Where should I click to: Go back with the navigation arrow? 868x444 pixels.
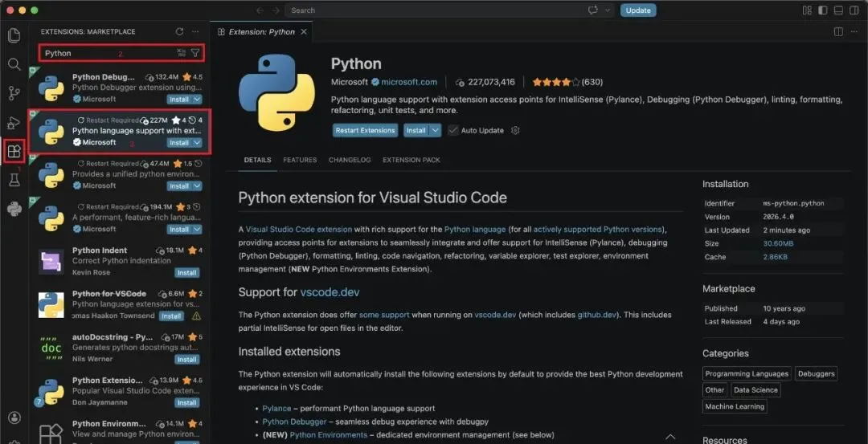pyautogui.click(x=260, y=10)
